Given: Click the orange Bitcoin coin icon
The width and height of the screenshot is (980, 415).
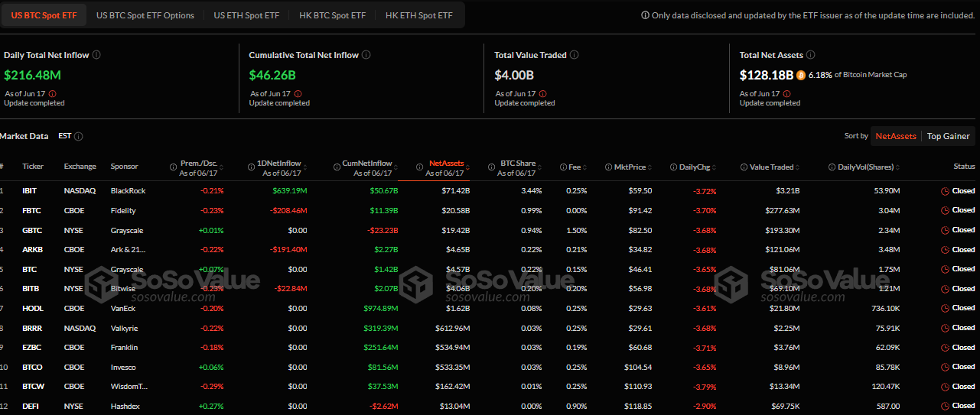Looking at the screenshot, I should tap(801, 75).
